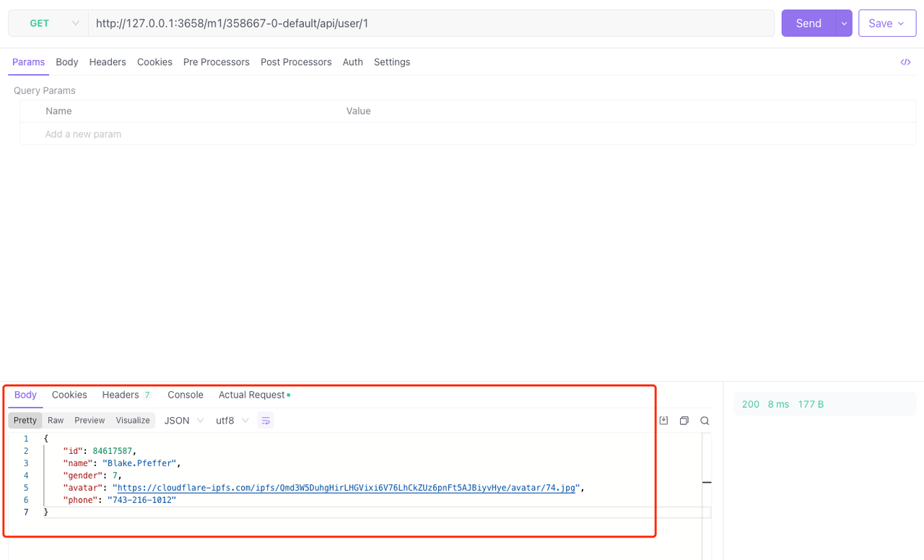Open the JSON format dropdown
Screen dimensions: 924x560
184,421
